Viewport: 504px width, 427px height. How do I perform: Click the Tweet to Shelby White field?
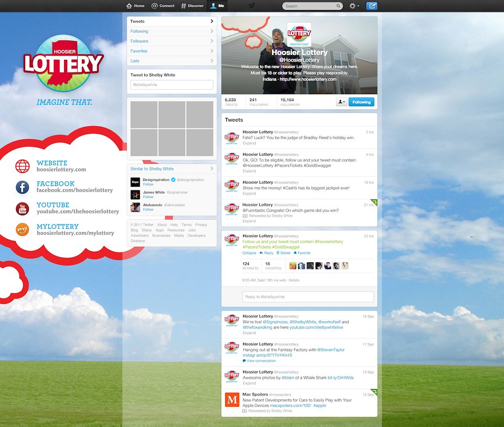point(172,85)
